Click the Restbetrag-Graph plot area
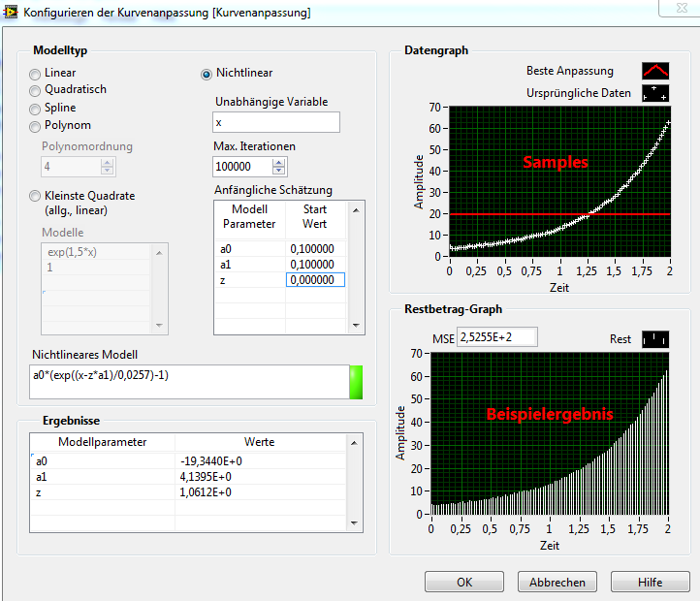700x601 pixels. coord(550,433)
